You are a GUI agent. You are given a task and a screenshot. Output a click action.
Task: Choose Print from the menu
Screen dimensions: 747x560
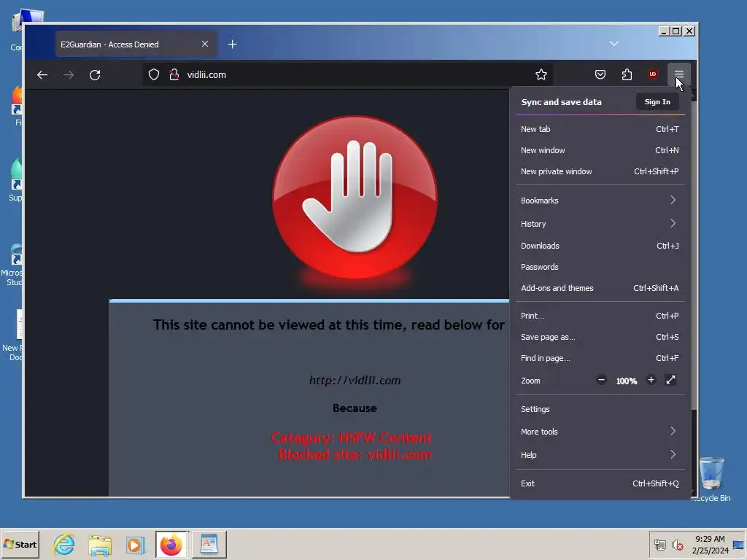600,316
